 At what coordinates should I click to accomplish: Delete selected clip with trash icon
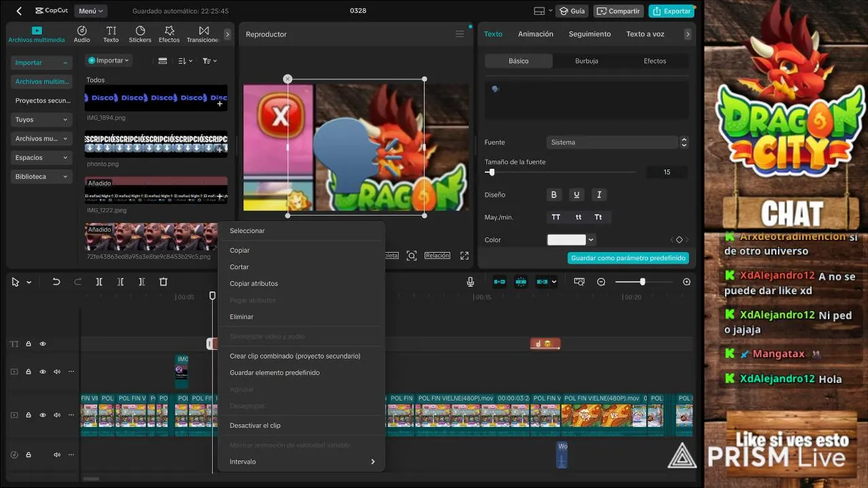163,282
